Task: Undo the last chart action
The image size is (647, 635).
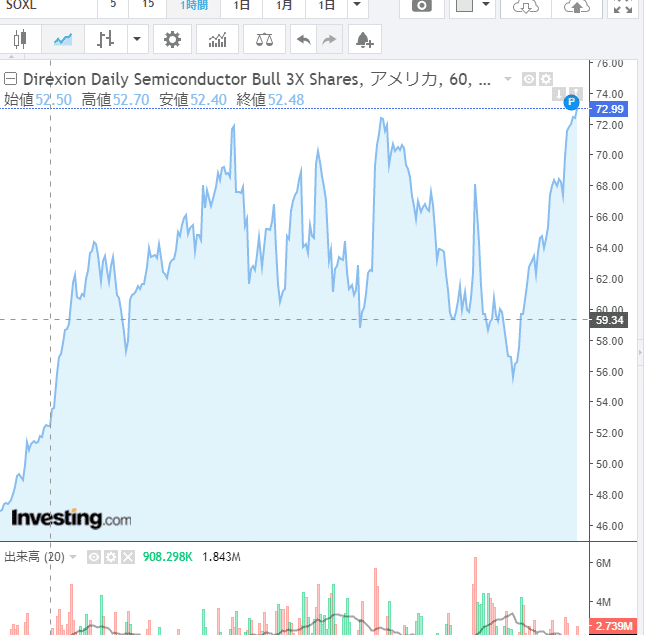Action: (304, 40)
